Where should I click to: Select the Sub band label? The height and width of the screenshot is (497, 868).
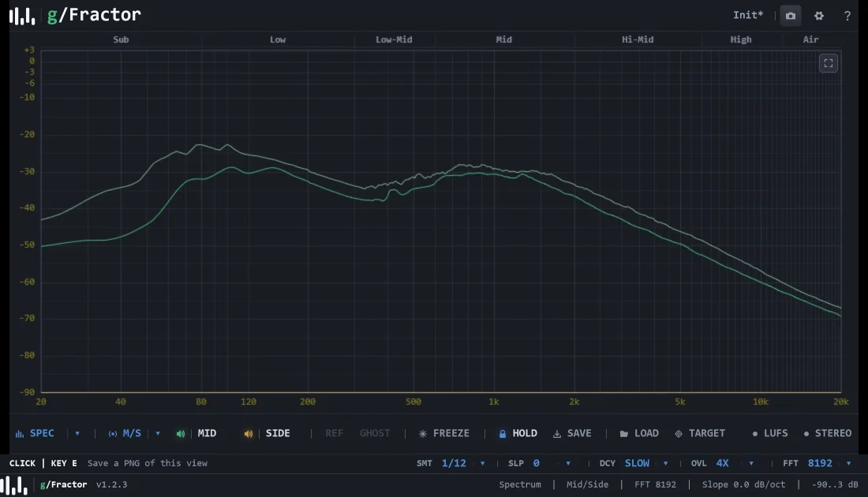(x=121, y=39)
